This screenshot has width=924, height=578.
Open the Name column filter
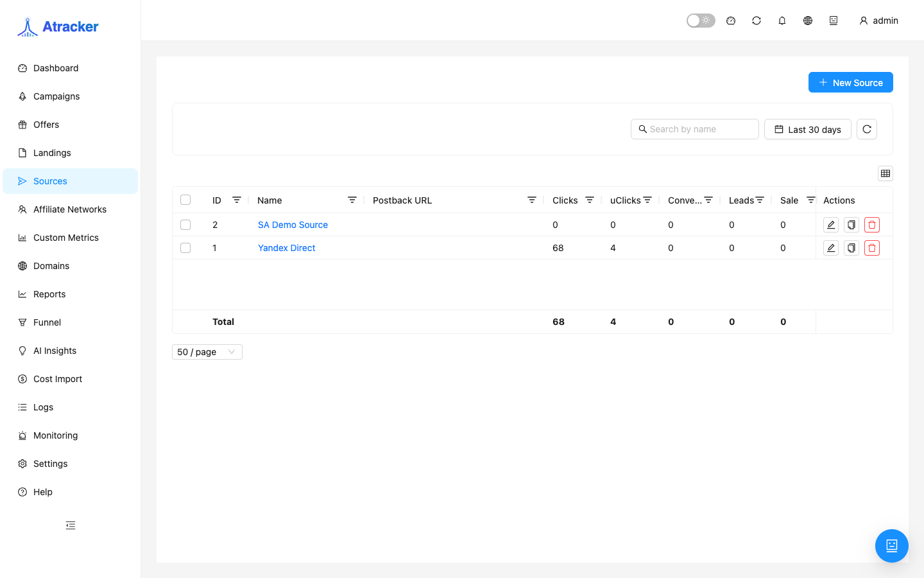[x=352, y=200]
